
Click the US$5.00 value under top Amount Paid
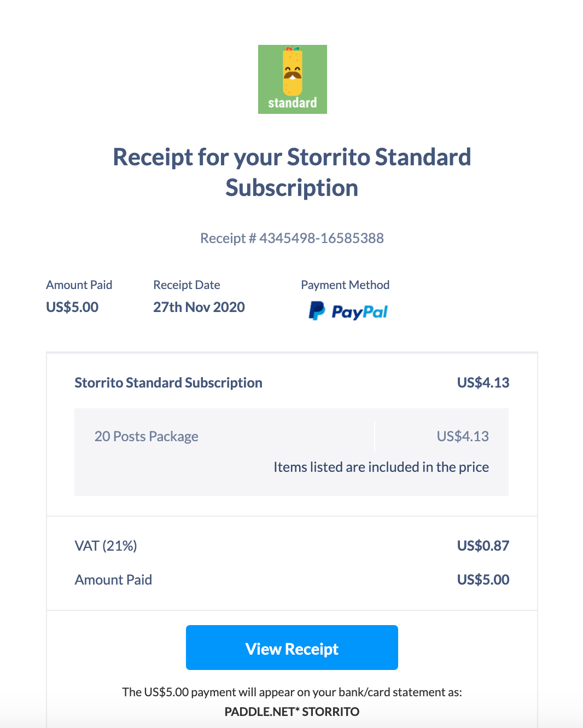[72, 307]
